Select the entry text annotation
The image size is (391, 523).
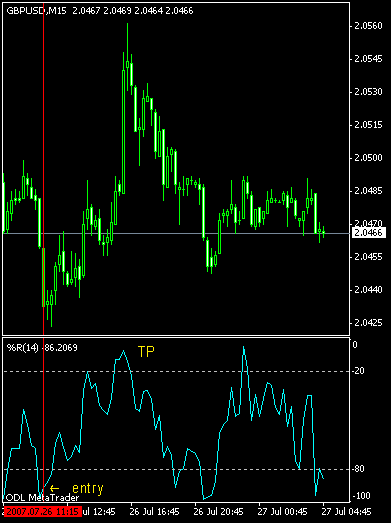88,488
